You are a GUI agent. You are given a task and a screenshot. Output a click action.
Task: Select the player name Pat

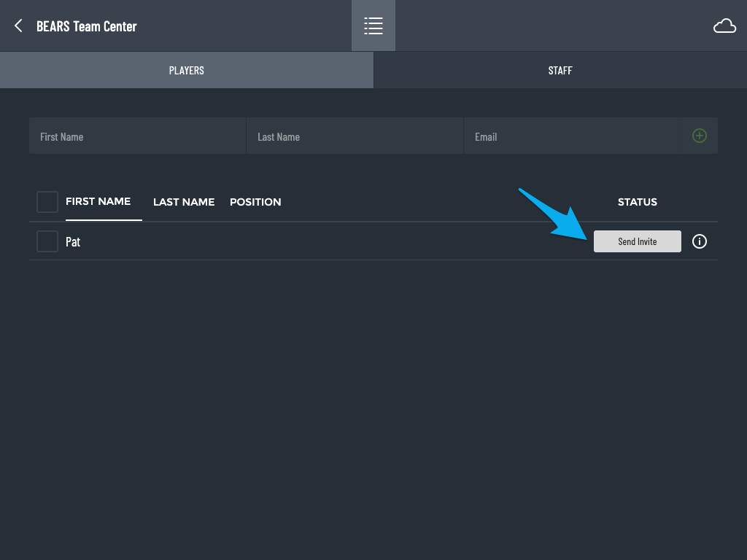click(73, 242)
